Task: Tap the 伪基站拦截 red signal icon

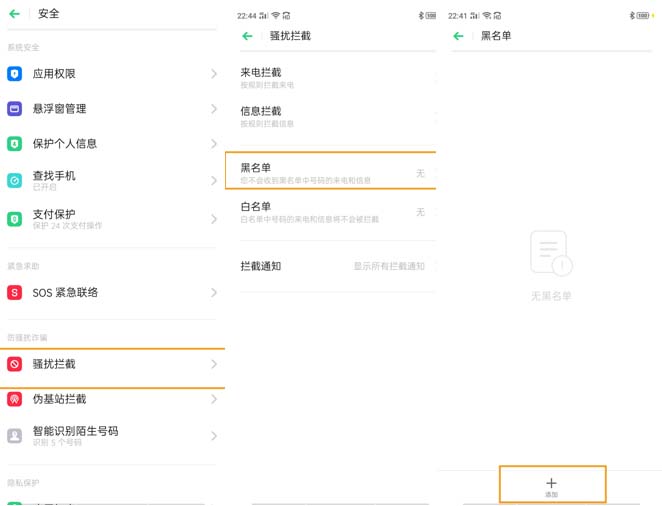Action: point(15,399)
